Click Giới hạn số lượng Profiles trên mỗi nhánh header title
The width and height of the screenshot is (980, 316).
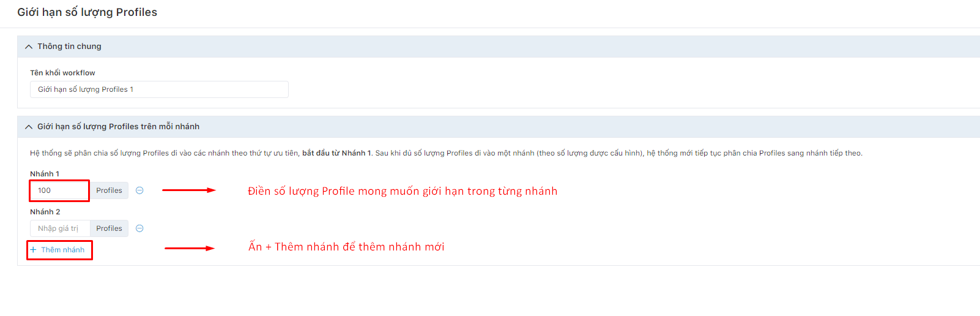[x=118, y=127]
